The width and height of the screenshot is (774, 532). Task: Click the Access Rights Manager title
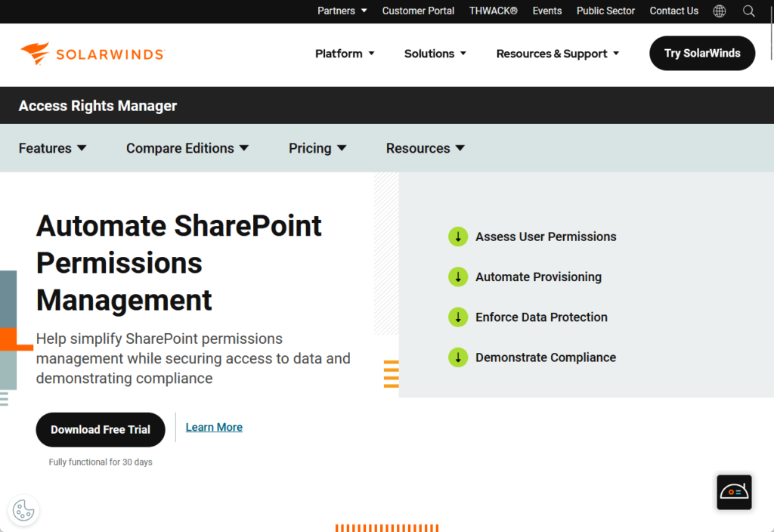98,106
